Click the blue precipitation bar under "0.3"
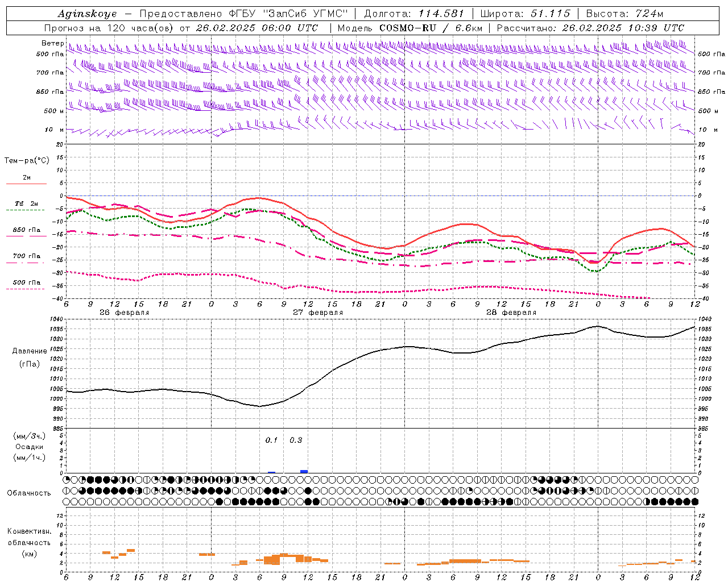The image size is (728, 582). click(x=304, y=471)
